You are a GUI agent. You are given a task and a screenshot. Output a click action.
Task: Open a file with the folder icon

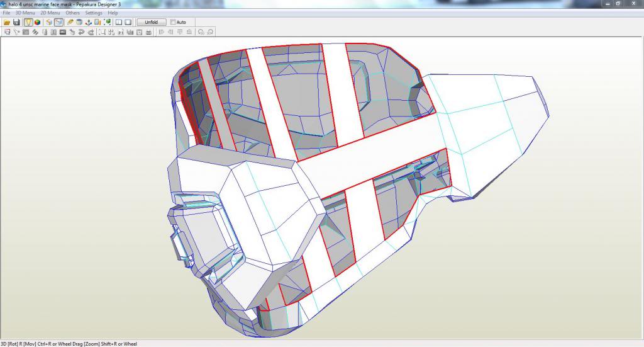[7, 22]
